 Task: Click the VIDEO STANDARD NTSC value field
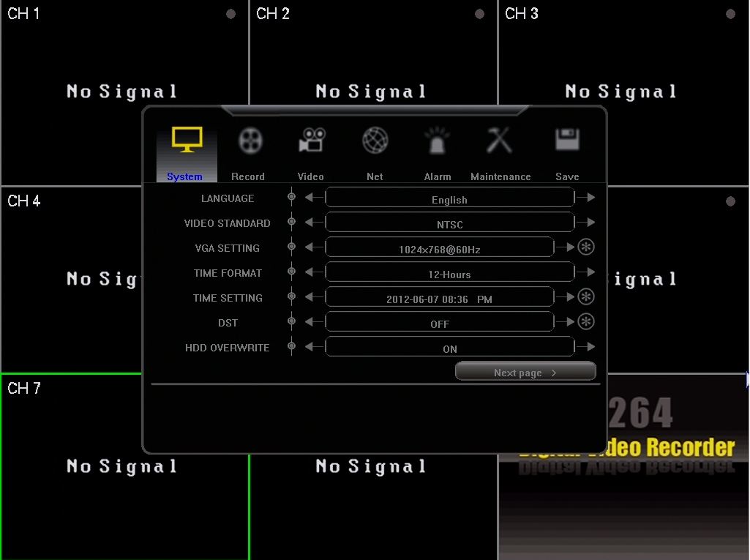(x=449, y=223)
